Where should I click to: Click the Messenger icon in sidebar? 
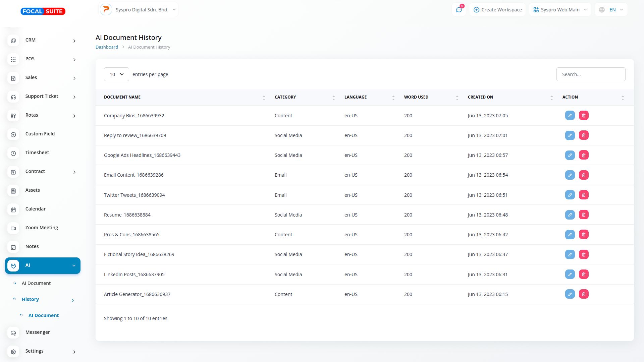pos(13,333)
